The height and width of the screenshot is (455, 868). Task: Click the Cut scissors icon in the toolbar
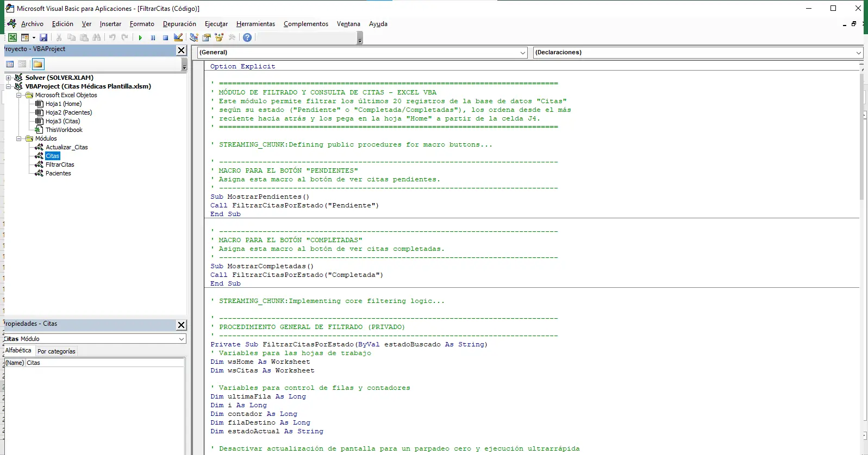pyautogui.click(x=59, y=37)
